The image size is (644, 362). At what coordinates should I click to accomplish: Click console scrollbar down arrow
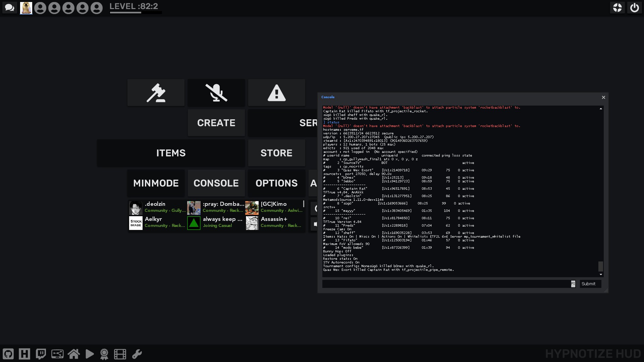[x=601, y=275]
